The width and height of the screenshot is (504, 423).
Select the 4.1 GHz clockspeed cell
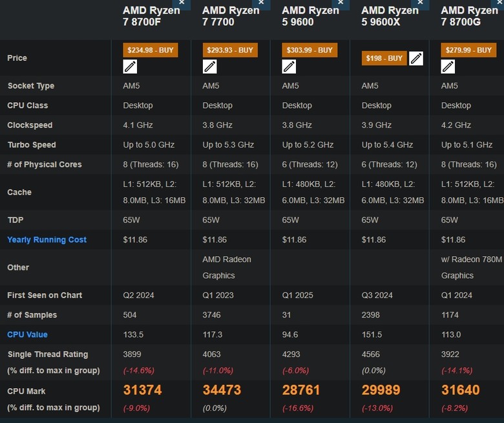click(x=138, y=125)
